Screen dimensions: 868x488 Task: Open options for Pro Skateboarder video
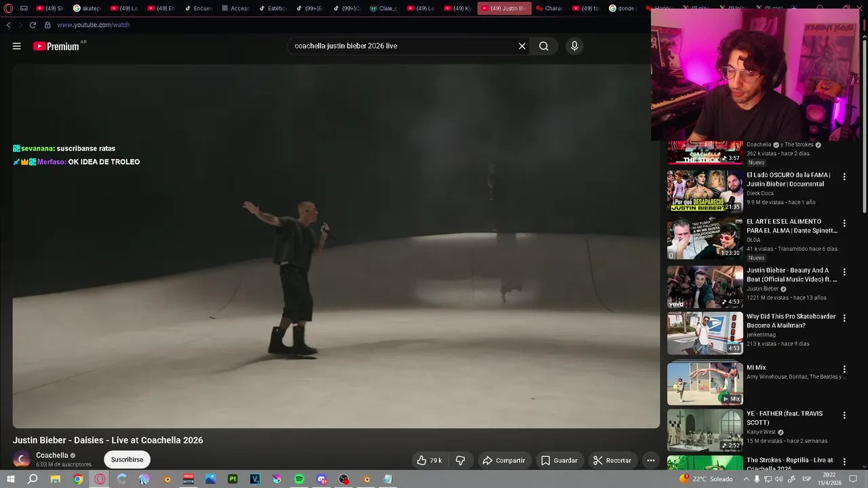click(844, 318)
